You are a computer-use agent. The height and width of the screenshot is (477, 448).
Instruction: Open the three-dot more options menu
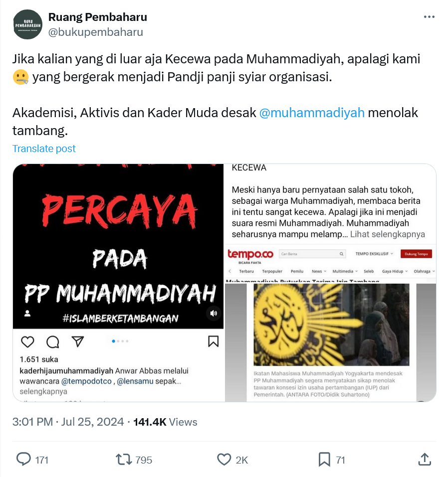click(x=429, y=17)
